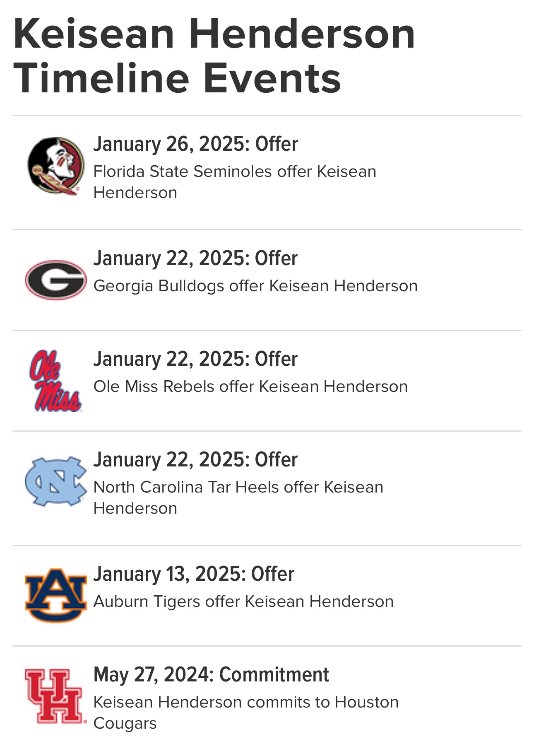534x756 pixels.
Task: Click the Florida State Seminoles logo
Action: (56, 166)
